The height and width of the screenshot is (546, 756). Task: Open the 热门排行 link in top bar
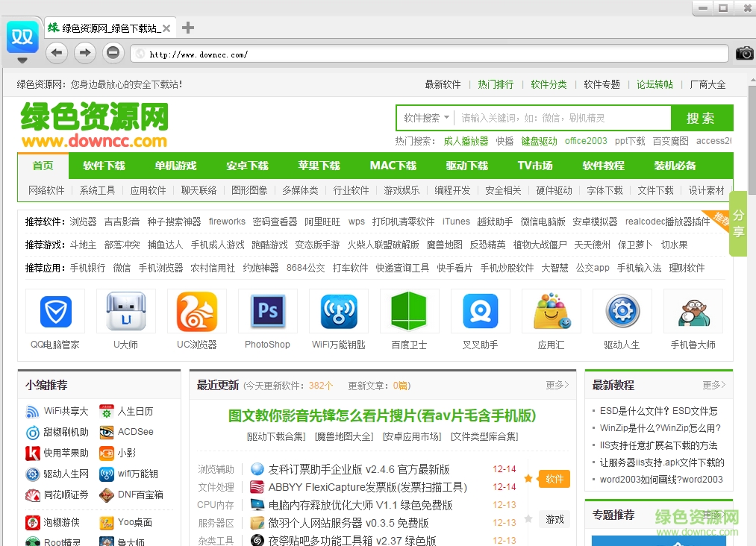coord(496,84)
